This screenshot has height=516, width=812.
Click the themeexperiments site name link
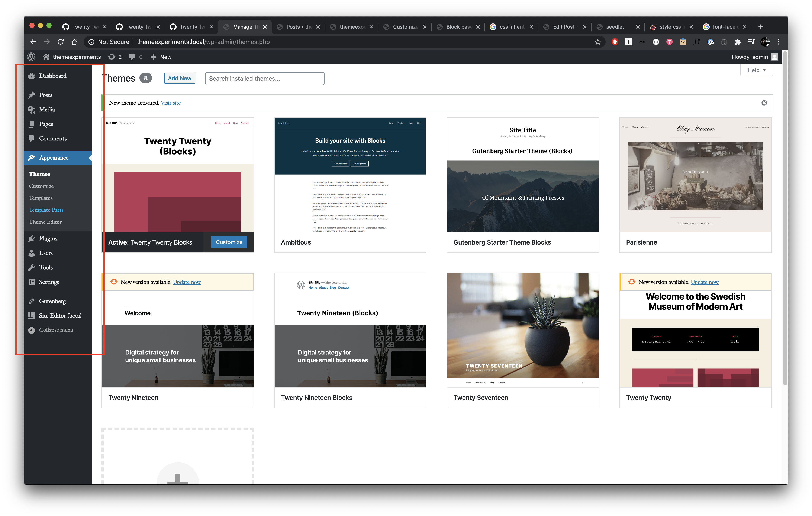(x=72, y=57)
